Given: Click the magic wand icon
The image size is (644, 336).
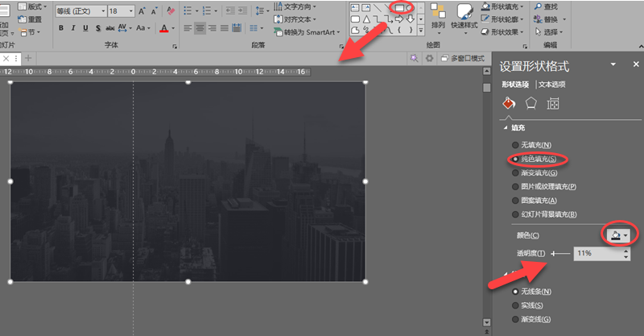Looking at the screenshot, I should point(414,58).
